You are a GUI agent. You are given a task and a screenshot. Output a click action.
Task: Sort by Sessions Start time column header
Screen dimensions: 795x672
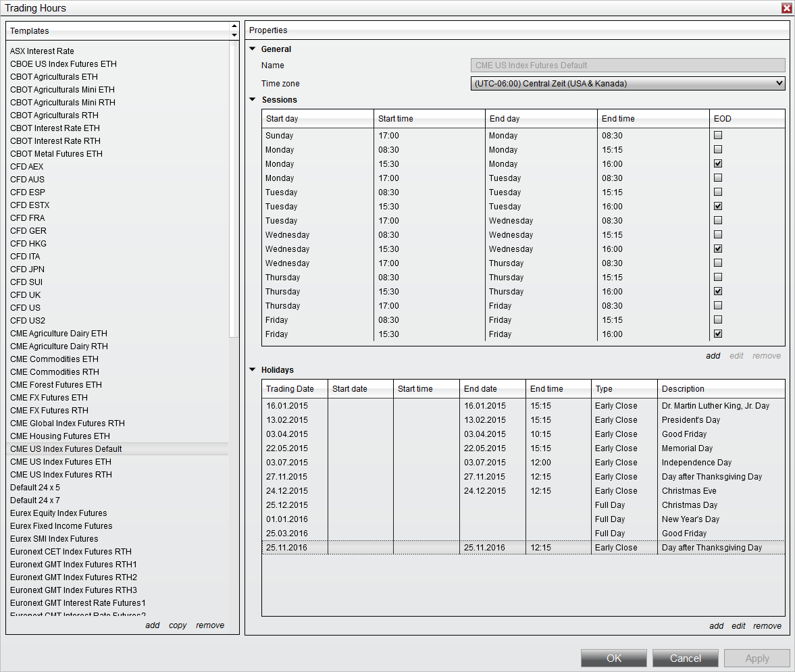429,119
